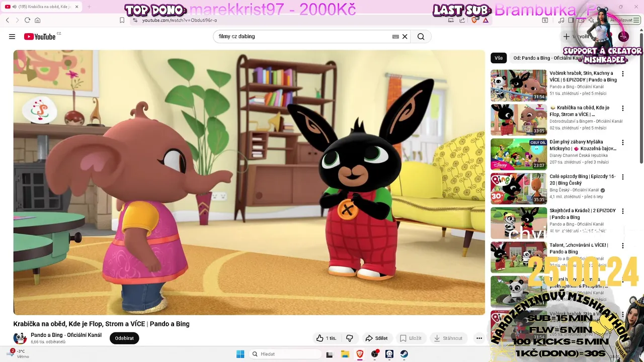
Task: Open Celé epizody Bing 16-20 video title
Action: [x=583, y=180]
